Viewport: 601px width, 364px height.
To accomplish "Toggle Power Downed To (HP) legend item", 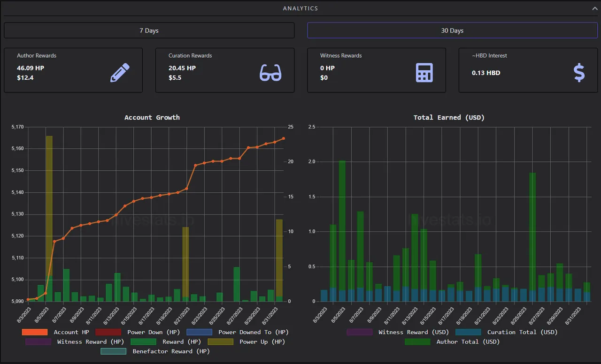I will 200,332.
